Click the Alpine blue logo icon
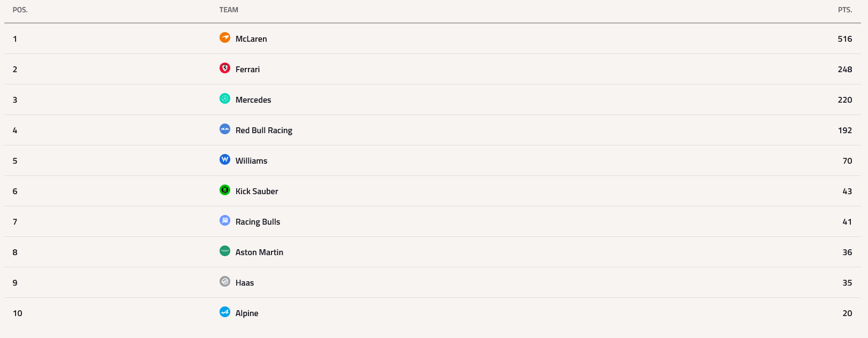Viewport: 868px width, 338px height. pyautogui.click(x=225, y=312)
